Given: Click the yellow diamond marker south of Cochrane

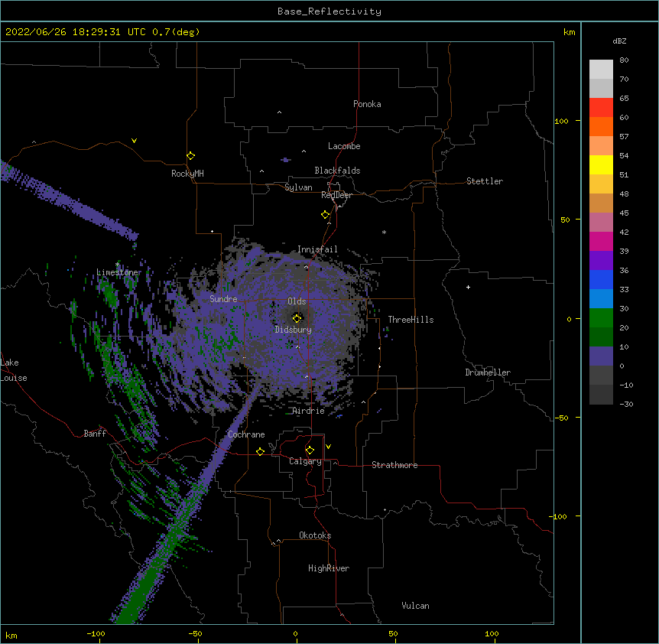Looking at the screenshot, I should point(260,451).
